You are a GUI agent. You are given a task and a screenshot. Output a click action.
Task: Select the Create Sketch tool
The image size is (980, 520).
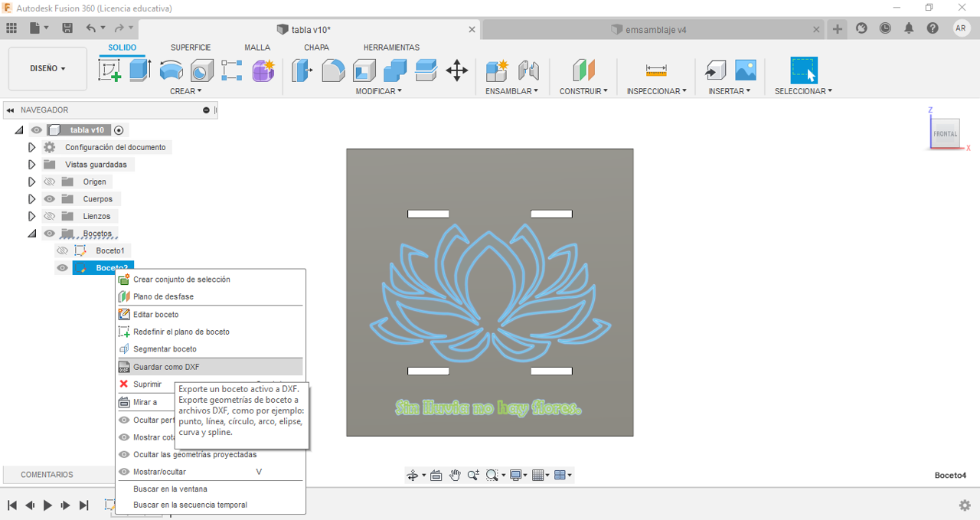click(x=111, y=70)
